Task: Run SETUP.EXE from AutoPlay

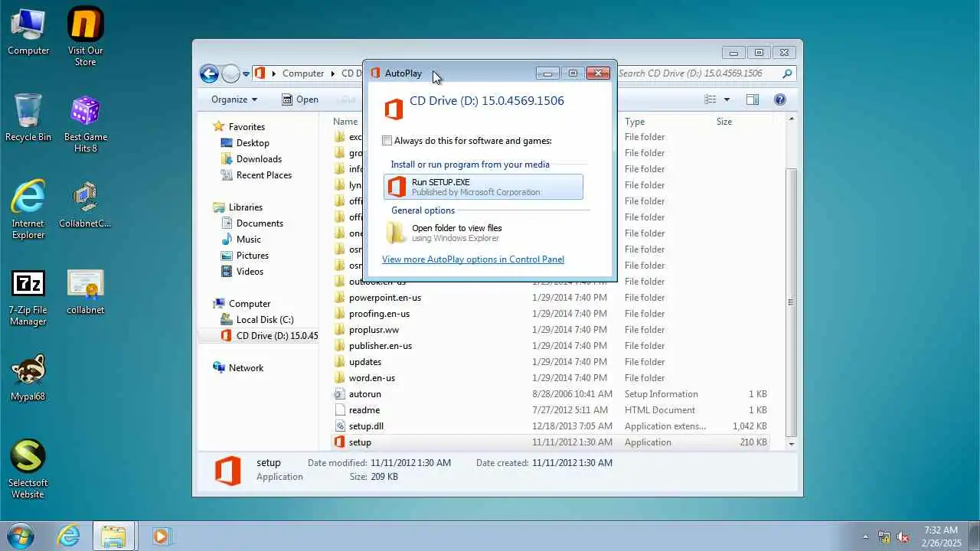Action: click(483, 187)
